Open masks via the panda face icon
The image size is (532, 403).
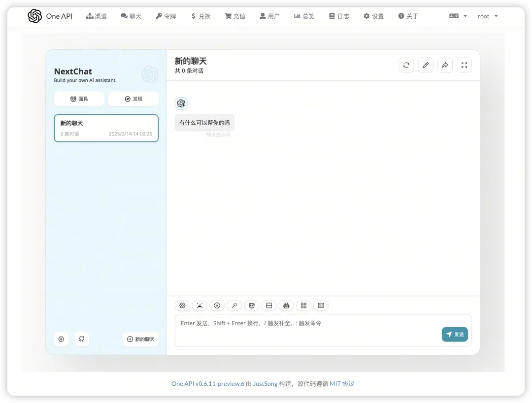252,305
